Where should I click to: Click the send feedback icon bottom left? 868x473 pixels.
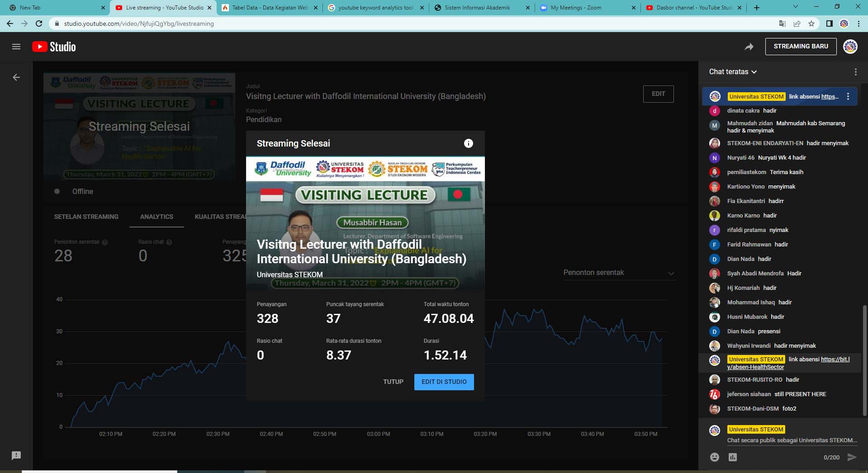click(x=16, y=455)
